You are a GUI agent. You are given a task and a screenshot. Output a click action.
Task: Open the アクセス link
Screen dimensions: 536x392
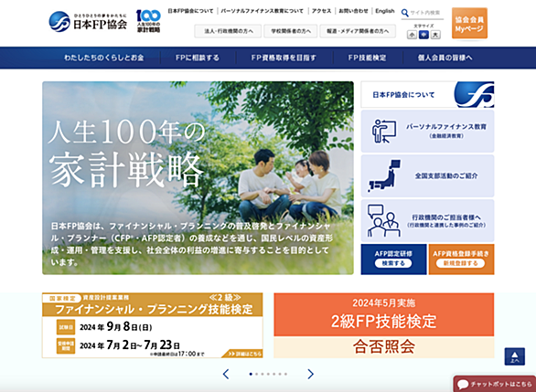coord(321,11)
